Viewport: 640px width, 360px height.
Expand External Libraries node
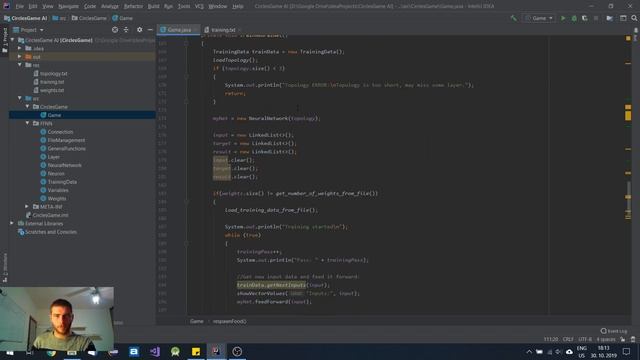pyautogui.click(x=12, y=223)
